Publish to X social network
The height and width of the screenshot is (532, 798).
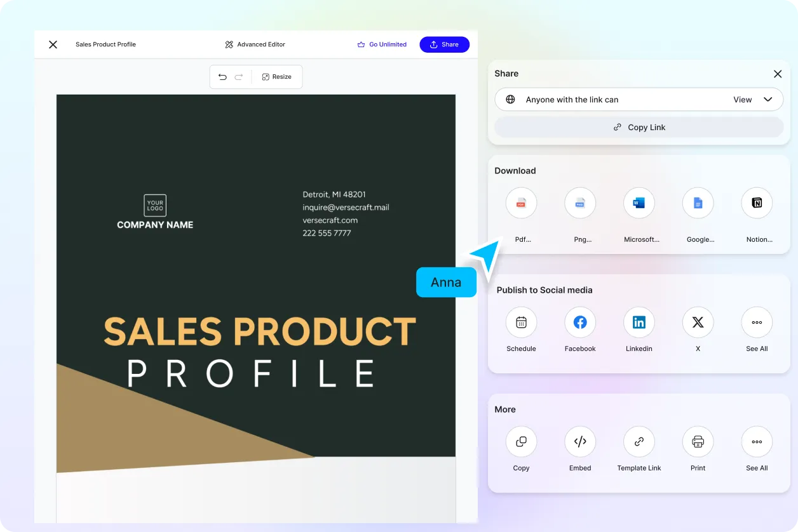(x=698, y=323)
